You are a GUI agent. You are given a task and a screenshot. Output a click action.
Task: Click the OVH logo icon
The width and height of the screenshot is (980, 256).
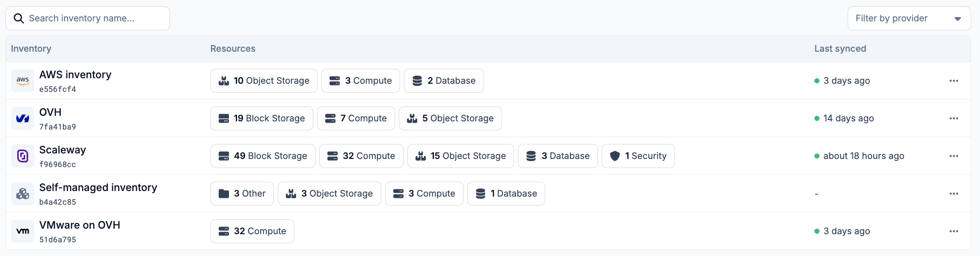(x=23, y=118)
